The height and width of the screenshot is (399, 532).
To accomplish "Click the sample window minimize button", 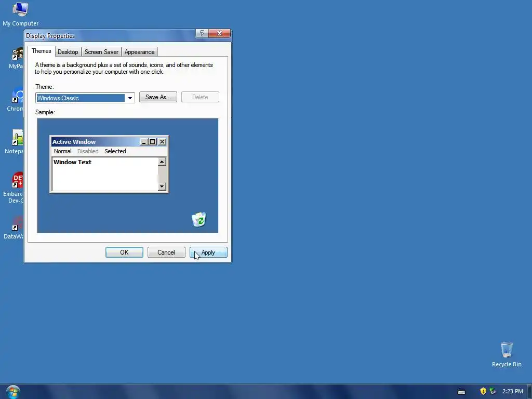I will point(144,142).
